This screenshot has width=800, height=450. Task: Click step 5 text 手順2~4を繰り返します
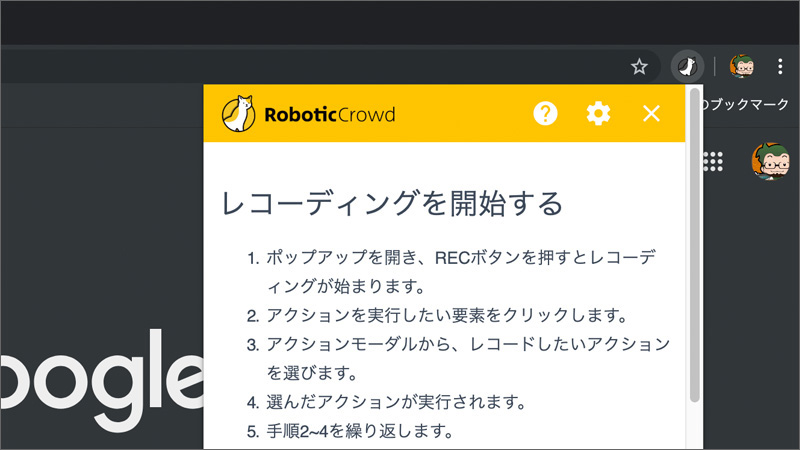360,431
